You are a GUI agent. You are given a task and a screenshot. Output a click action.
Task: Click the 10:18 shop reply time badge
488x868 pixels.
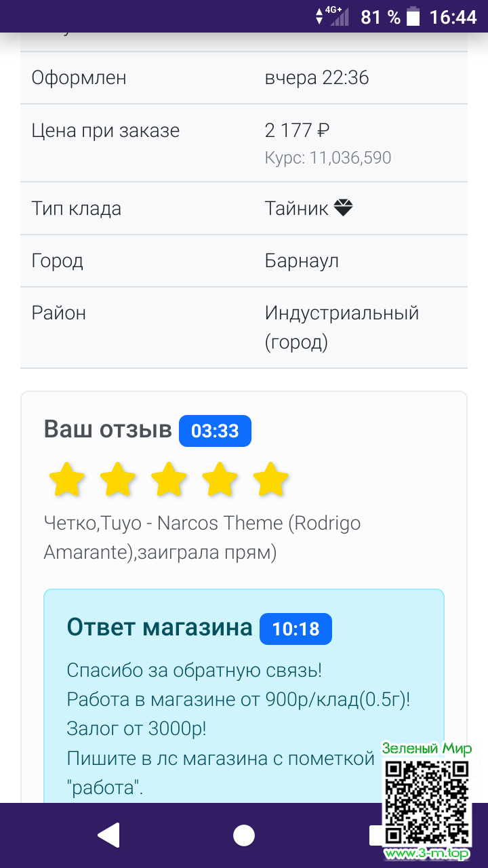pyautogui.click(x=296, y=629)
